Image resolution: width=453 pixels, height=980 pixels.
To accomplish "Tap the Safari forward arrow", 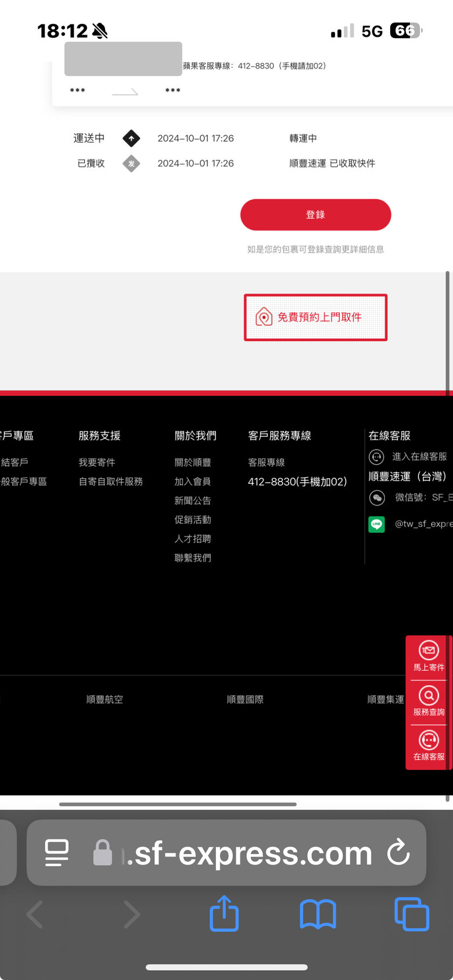I will [132, 915].
